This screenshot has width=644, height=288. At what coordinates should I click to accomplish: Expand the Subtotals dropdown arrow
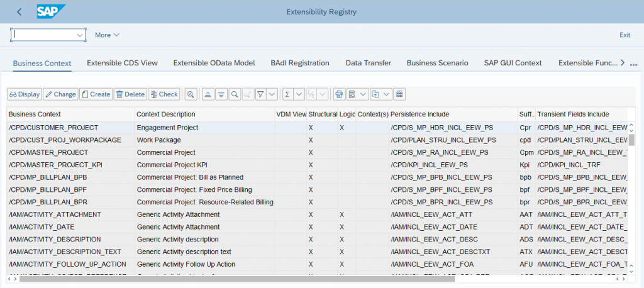point(323,94)
